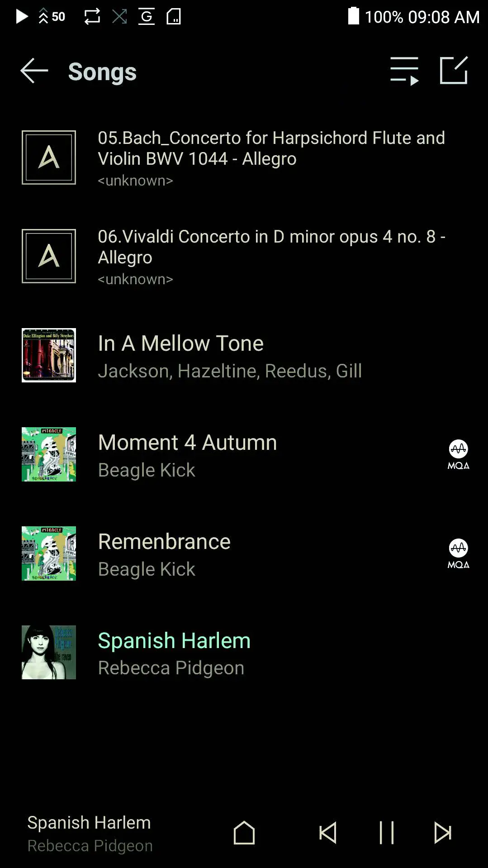The height and width of the screenshot is (868, 488).
Task: Open the play queue list icon
Action: click(x=404, y=71)
